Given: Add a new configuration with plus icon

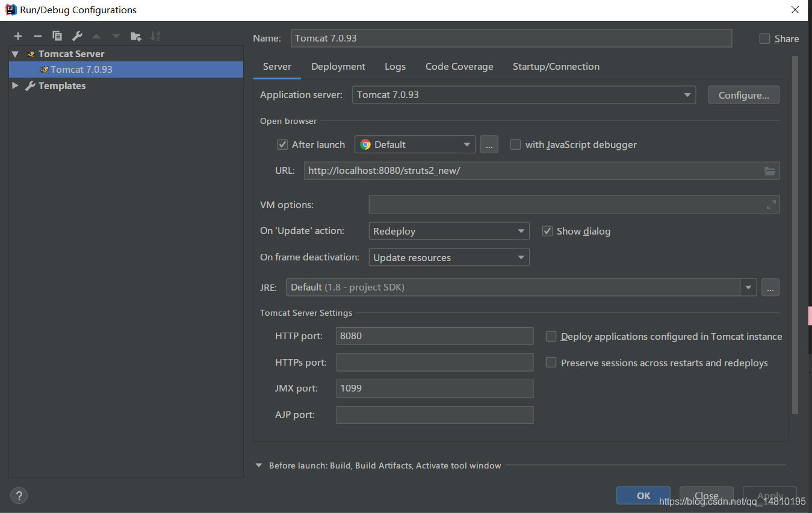Looking at the screenshot, I should (x=18, y=36).
